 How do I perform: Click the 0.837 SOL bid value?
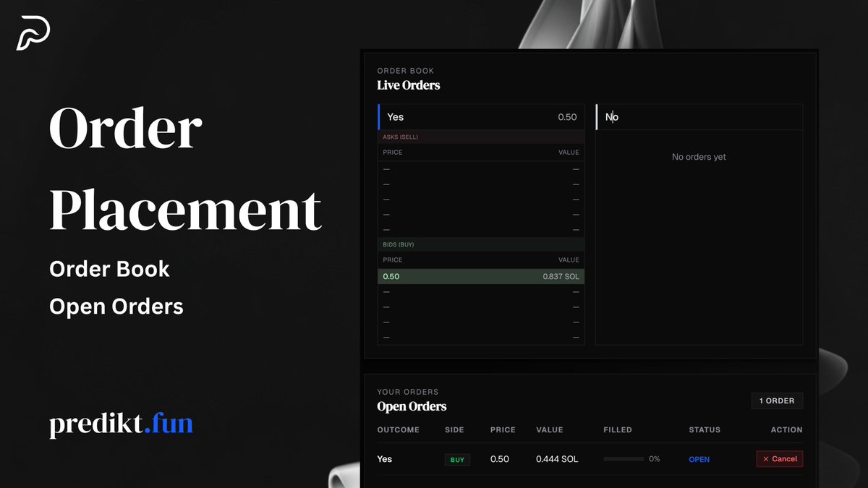coord(561,277)
